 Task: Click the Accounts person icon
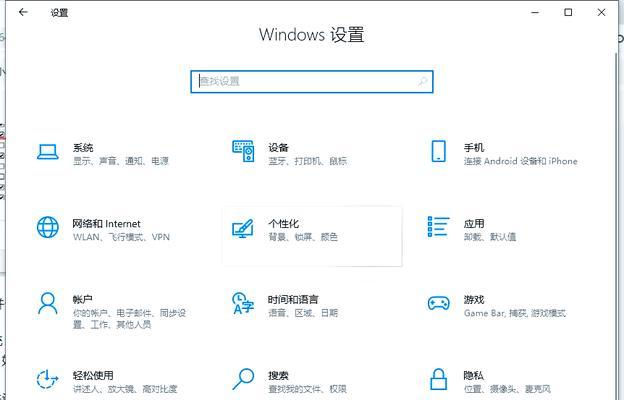(48, 303)
